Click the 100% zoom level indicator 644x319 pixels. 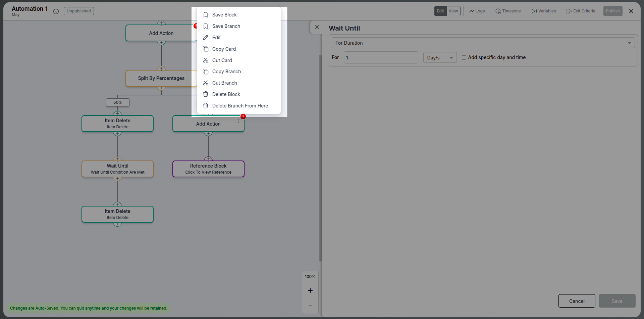coord(310,277)
